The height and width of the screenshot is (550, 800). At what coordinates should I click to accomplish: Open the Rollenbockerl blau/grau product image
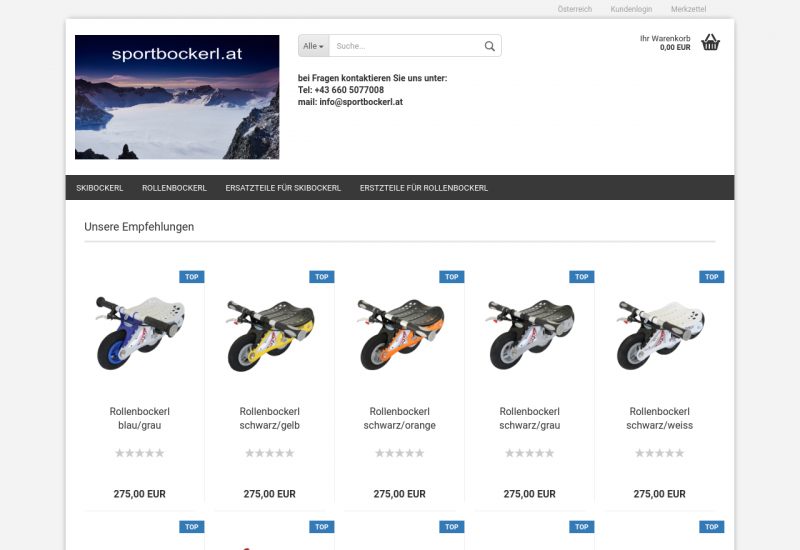[140, 332]
